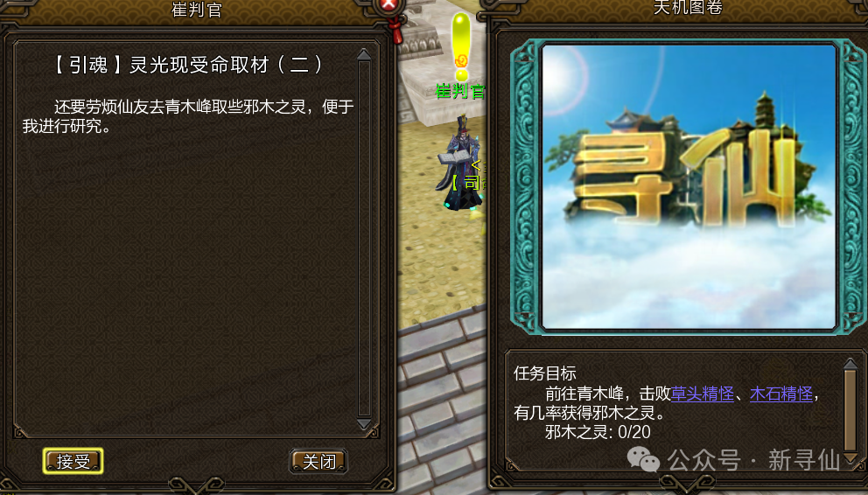Click the 任务目标 panel scroll down arrow
The image size is (868, 495).
tap(850, 458)
